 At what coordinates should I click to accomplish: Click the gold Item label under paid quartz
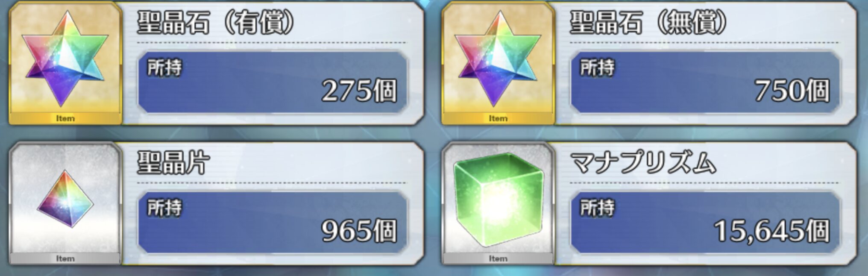tap(65, 118)
